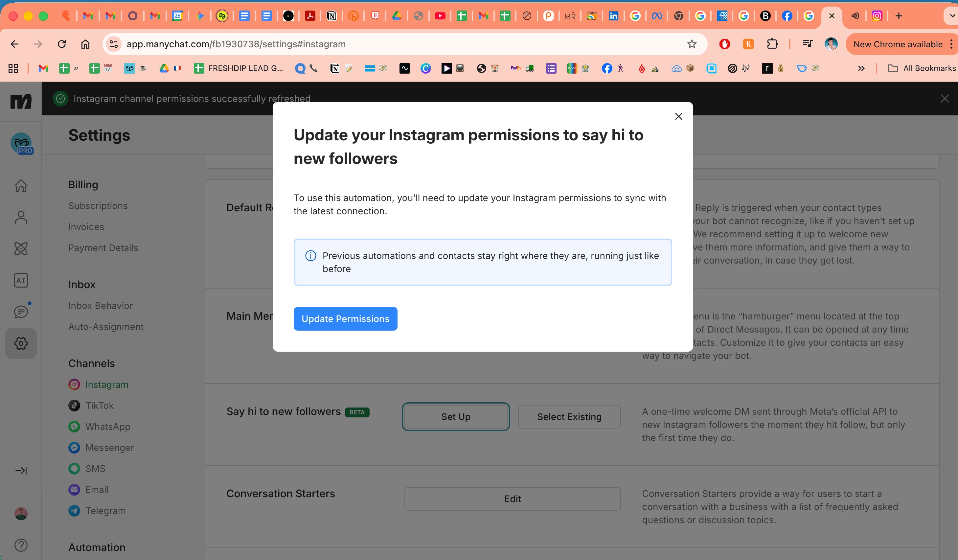Open the Automation icon in sidebar
This screenshot has height=560, width=958.
pos(21,249)
